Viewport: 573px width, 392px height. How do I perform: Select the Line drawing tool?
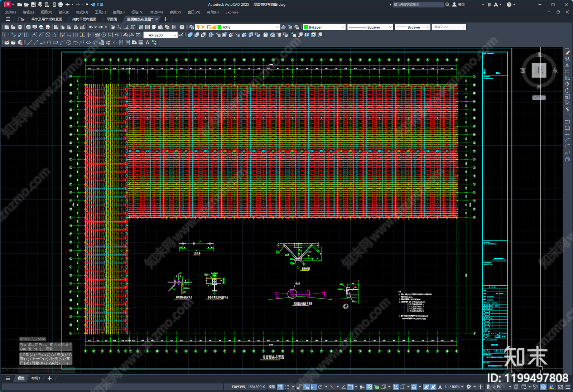[x=29, y=42]
